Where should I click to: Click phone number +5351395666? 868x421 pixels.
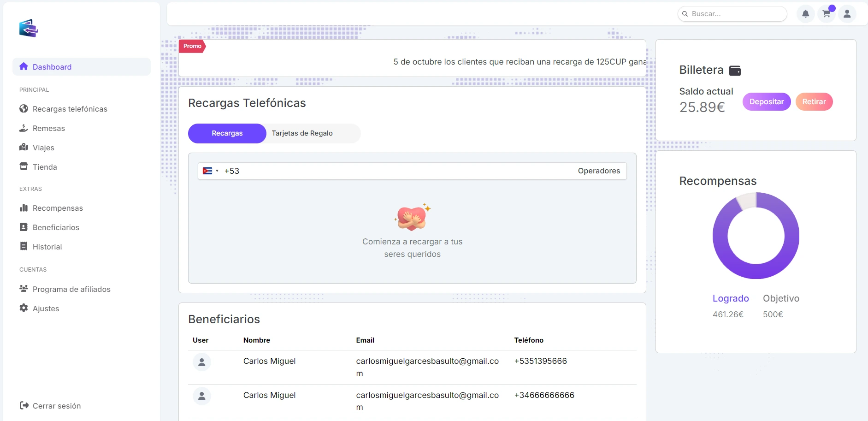pyautogui.click(x=541, y=361)
